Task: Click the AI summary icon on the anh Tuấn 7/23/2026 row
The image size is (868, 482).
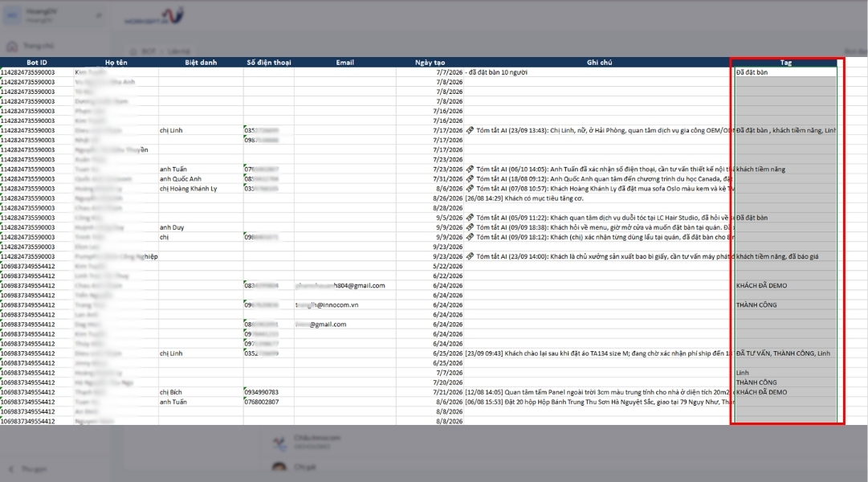Action: 470,169
